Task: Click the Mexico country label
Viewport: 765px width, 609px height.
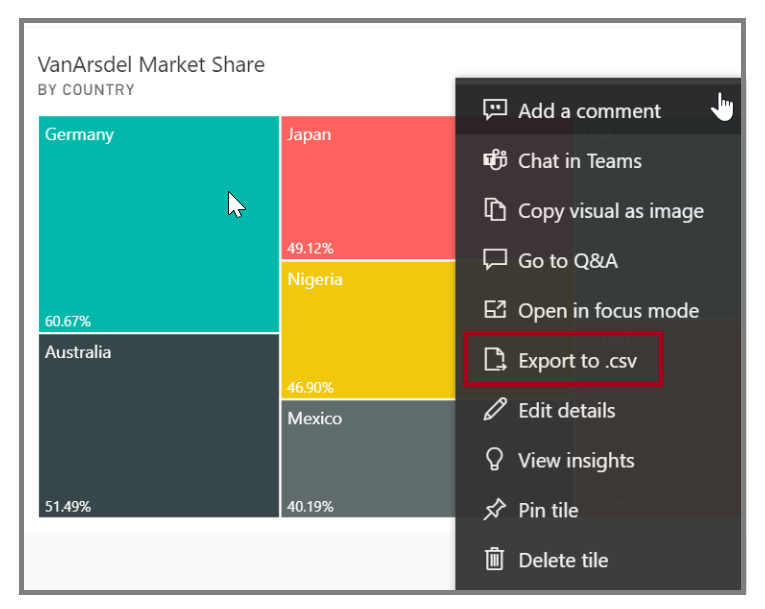Action: pos(315,419)
